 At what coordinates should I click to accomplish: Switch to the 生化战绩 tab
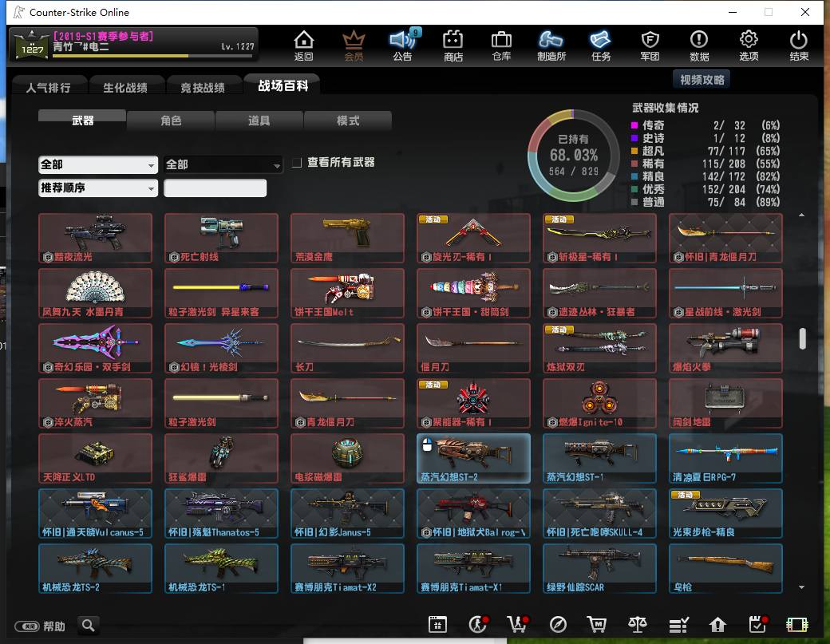[x=125, y=87]
